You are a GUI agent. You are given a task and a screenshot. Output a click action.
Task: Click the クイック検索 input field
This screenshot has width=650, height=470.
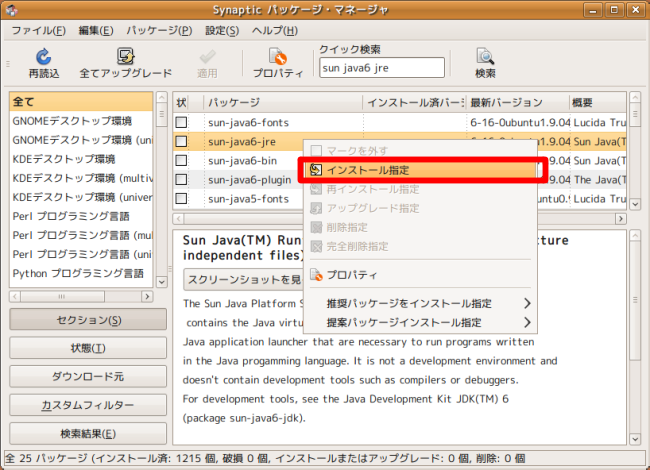point(381,69)
